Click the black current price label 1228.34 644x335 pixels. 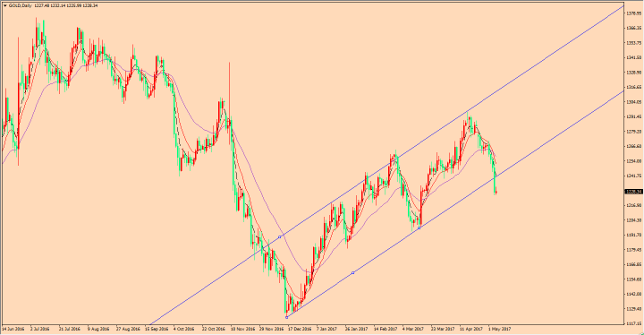coord(633,192)
